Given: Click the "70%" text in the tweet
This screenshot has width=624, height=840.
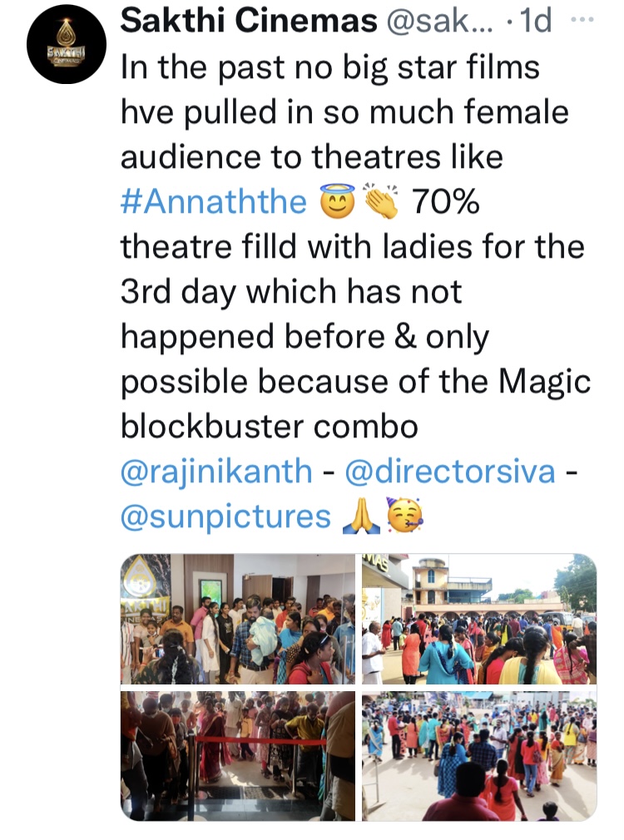Looking at the screenshot, I should click(x=447, y=201).
